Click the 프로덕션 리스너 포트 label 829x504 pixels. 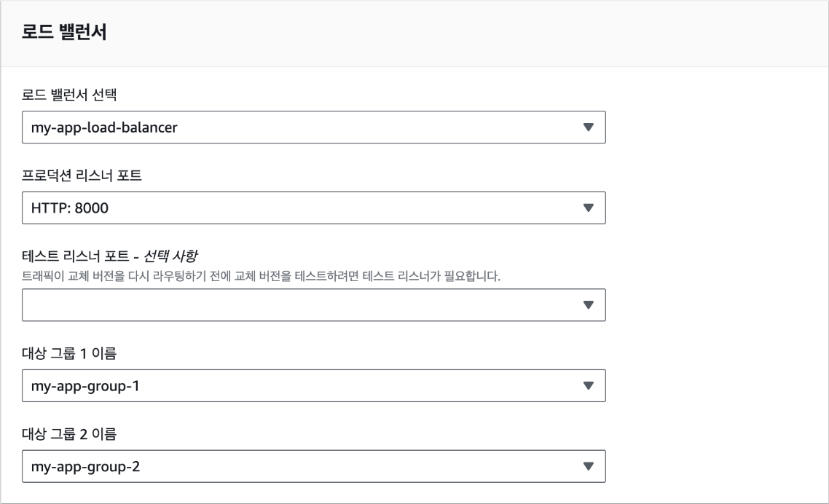pos(82,175)
